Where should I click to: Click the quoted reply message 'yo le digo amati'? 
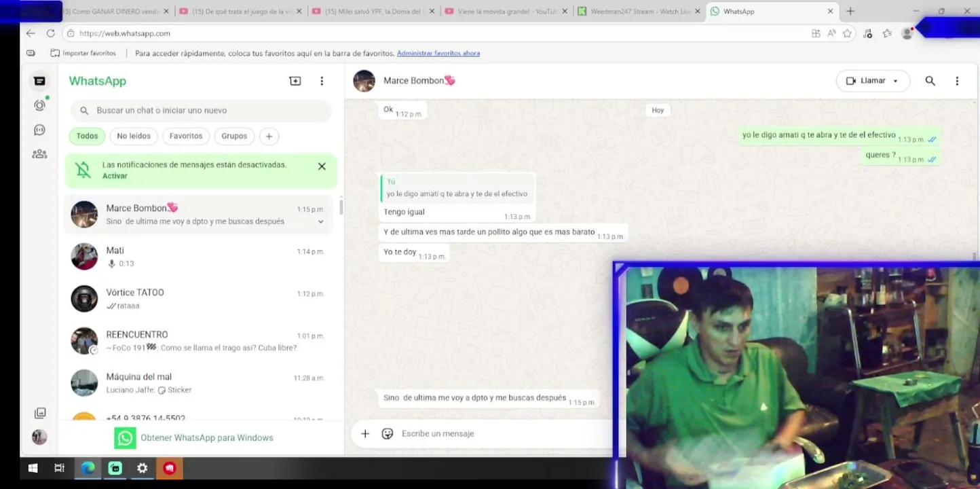(457, 188)
